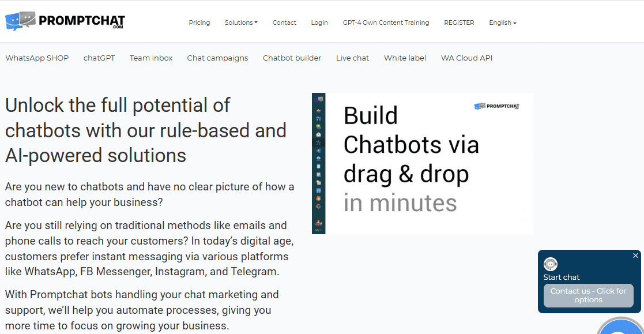Open the White label page
Image resolution: width=644 pixels, height=334 pixels.
click(x=405, y=58)
